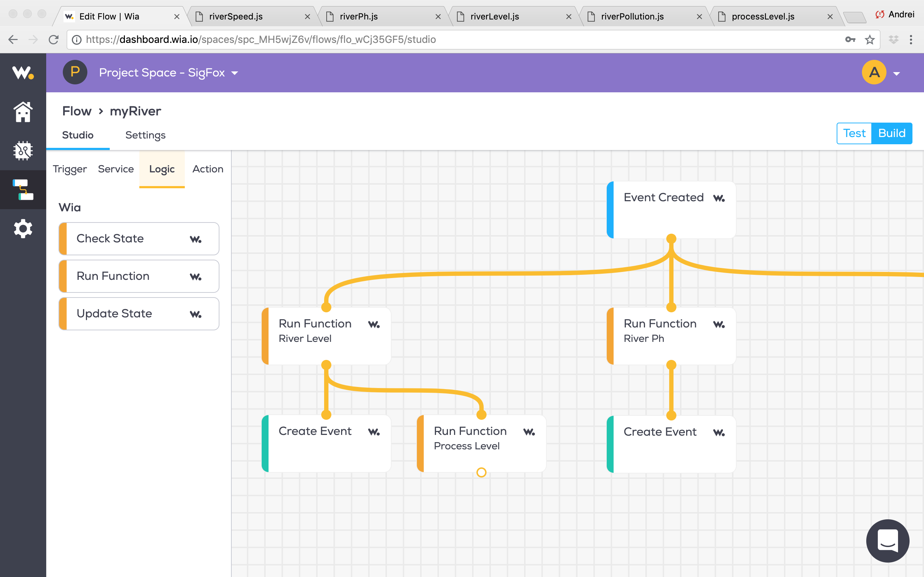Reload the page with the refresh icon
This screenshot has height=577, width=924.
(53, 39)
